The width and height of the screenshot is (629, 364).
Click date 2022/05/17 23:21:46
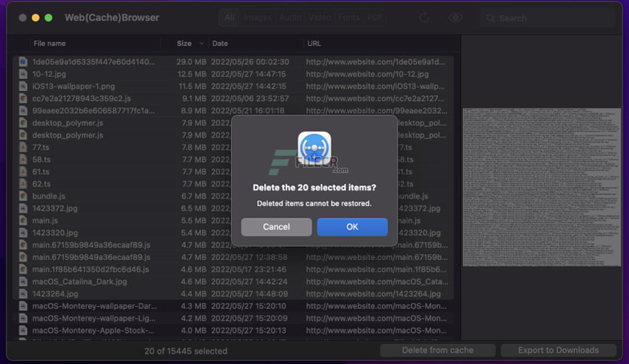click(x=249, y=269)
